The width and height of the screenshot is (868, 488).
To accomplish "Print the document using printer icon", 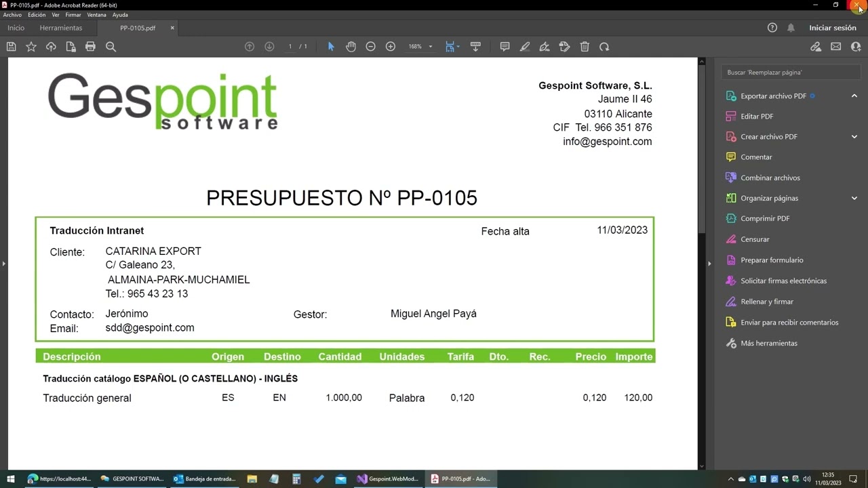I will click(x=90, y=47).
